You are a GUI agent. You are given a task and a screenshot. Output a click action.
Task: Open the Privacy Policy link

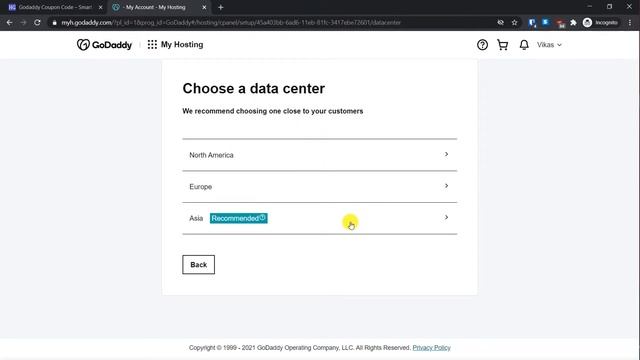431,348
